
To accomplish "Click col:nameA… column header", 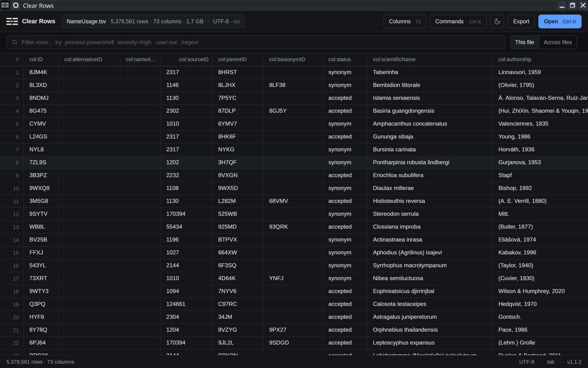I will point(140,59).
